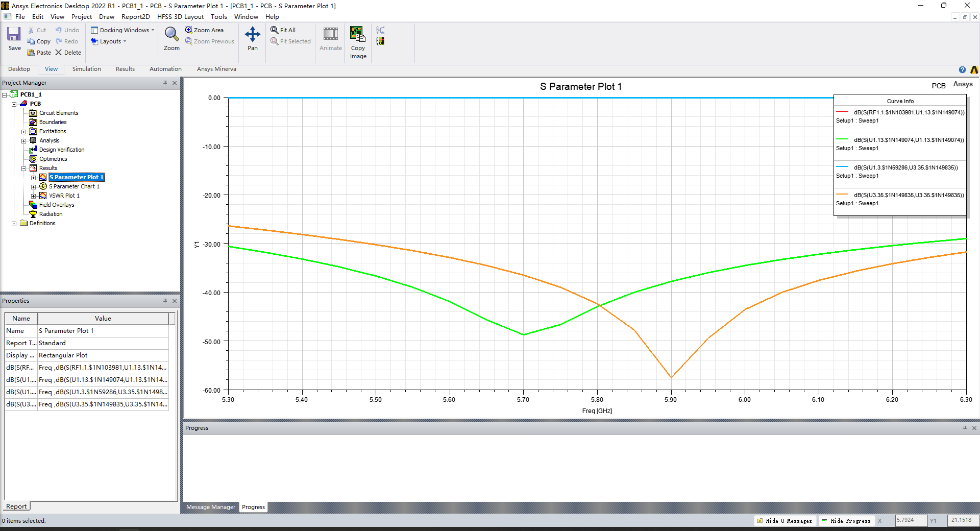The image size is (980, 531).
Task: Click the green curve legend swatch
Action: [x=842, y=139]
